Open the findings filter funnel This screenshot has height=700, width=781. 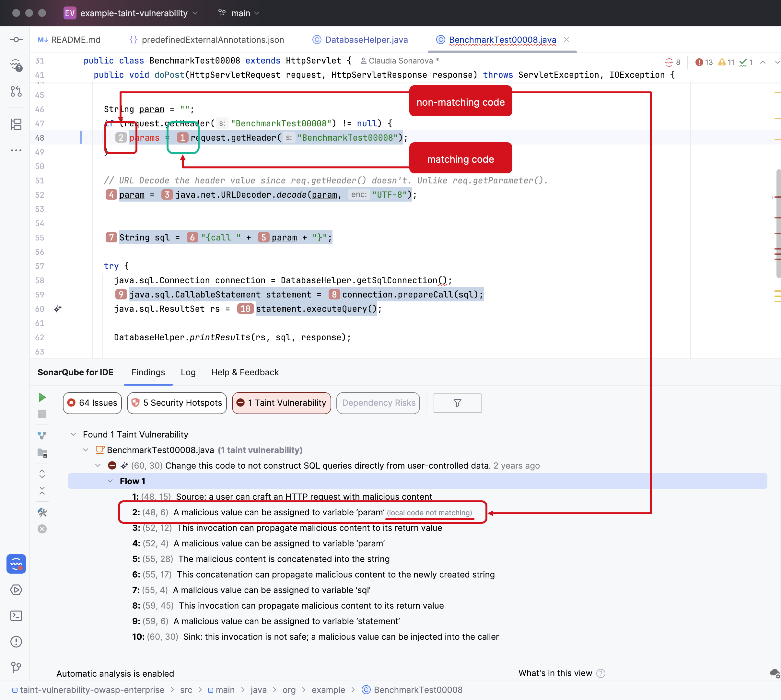457,403
